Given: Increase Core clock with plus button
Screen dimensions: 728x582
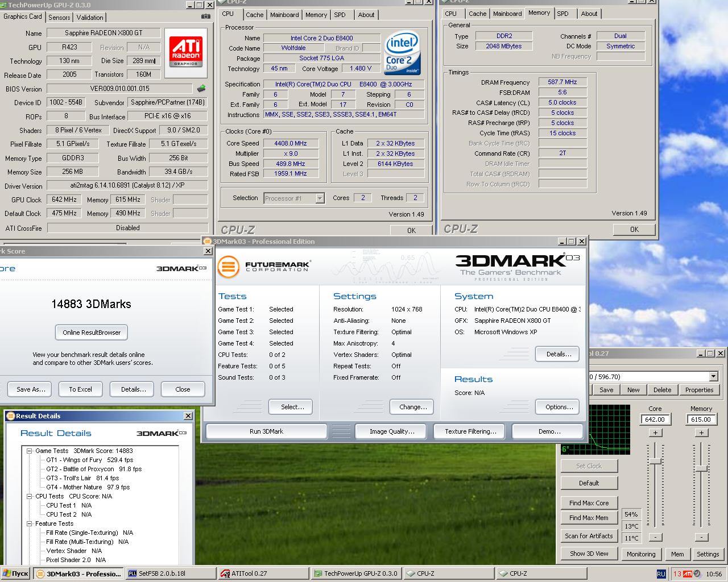Looking at the screenshot, I should (x=655, y=433).
